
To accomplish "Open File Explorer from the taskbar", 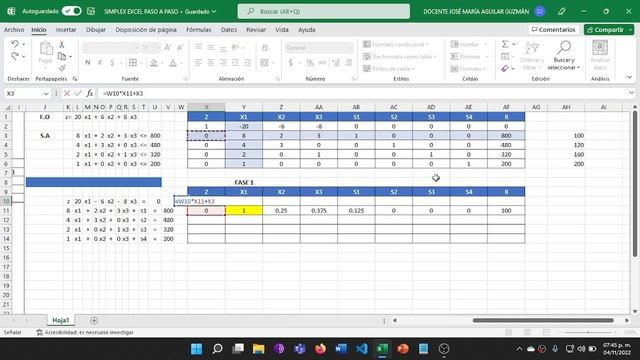I will [258, 349].
